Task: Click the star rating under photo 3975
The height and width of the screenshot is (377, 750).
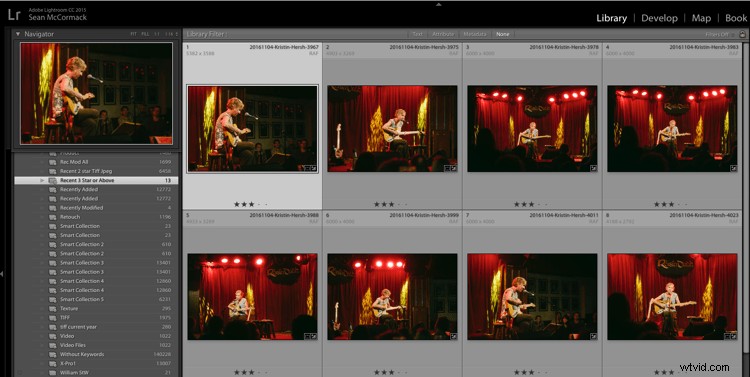Action: (390, 204)
